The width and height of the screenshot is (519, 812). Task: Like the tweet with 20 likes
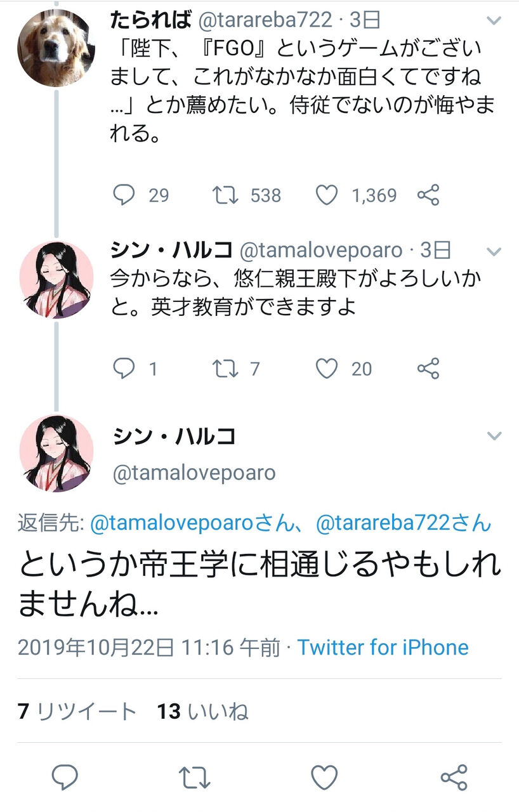[327, 368]
